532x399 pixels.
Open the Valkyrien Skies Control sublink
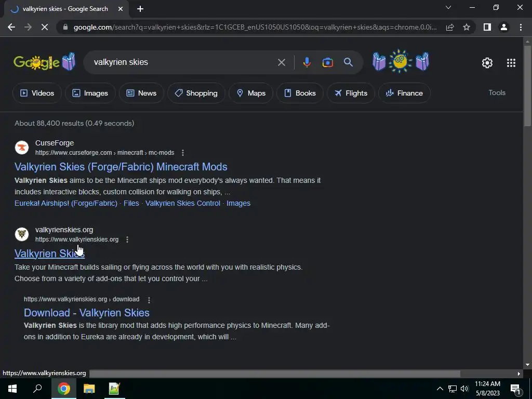[x=182, y=203]
